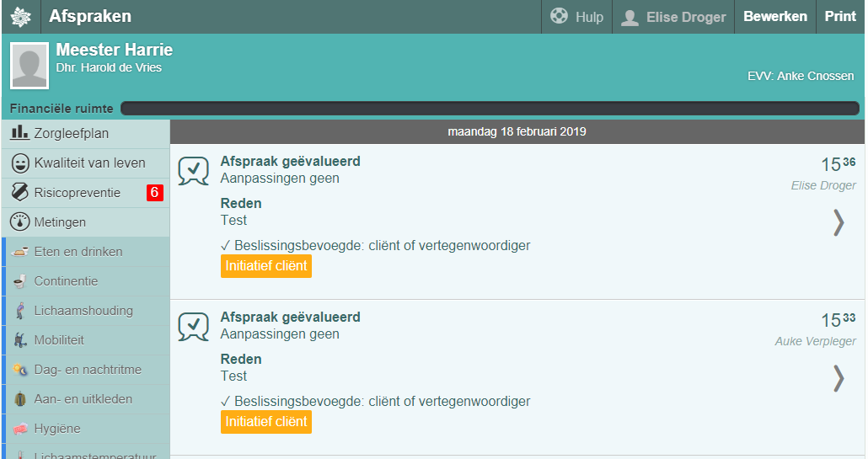
Task: Select Kwaliteit van leven smiley icon
Action: click(x=20, y=163)
